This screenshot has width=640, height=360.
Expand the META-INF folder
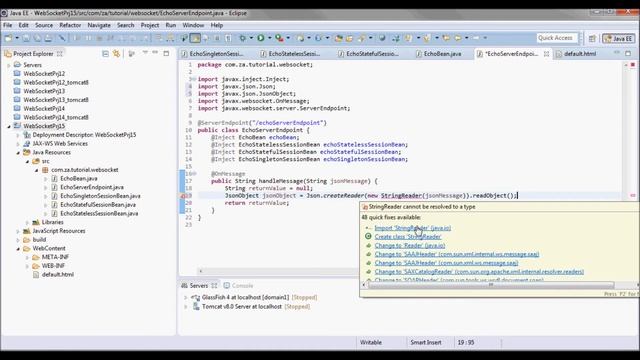27,257
